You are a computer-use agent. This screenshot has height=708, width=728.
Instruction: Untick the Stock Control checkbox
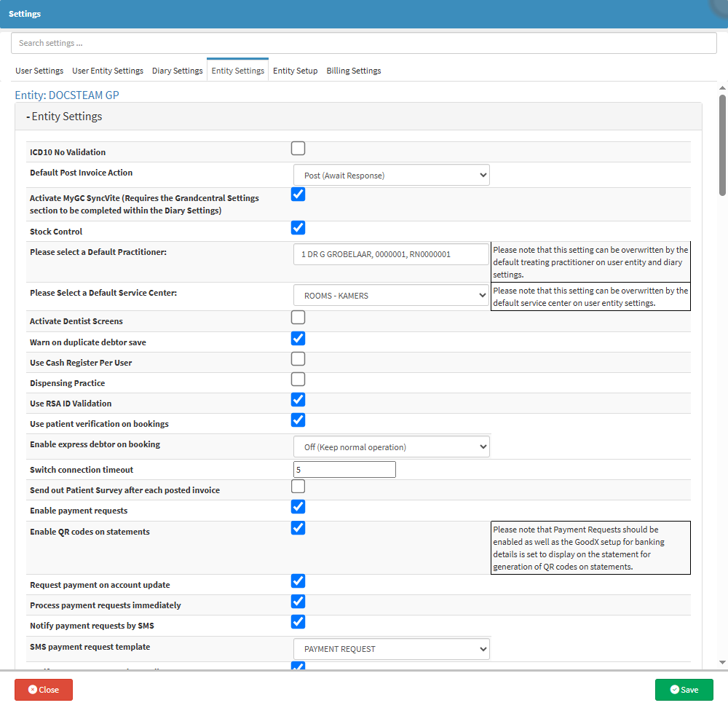[298, 228]
